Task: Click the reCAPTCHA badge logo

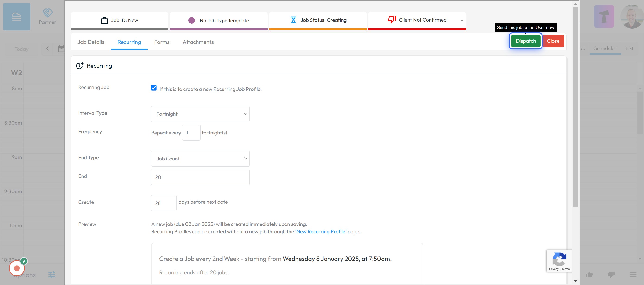Action: pos(559,259)
